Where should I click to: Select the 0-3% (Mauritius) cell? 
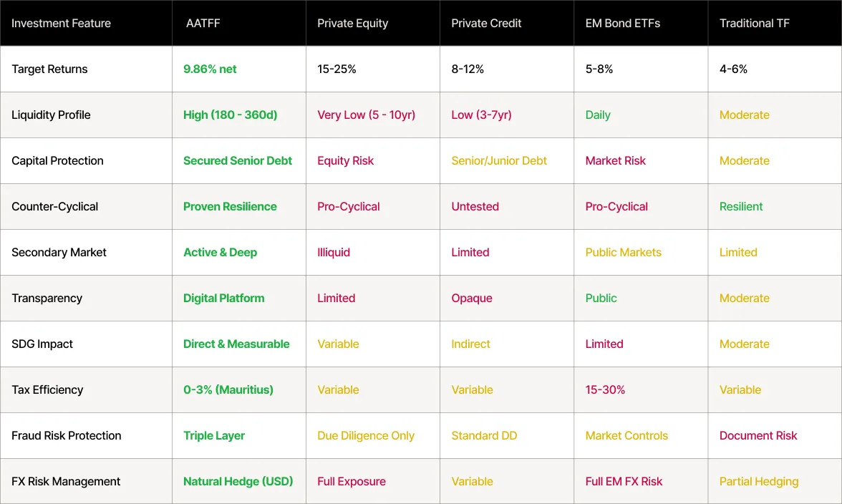228,389
